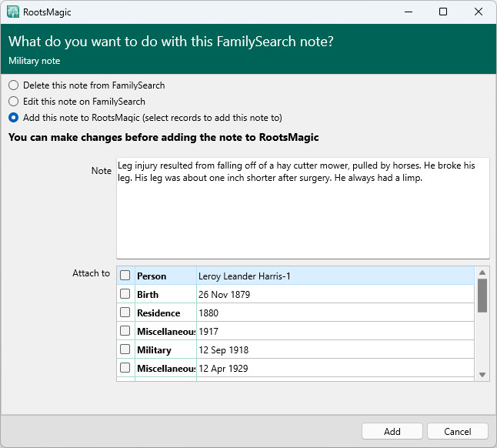Maximize the RootsMagic window
This screenshot has height=448, width=497.
click(443, 12)
